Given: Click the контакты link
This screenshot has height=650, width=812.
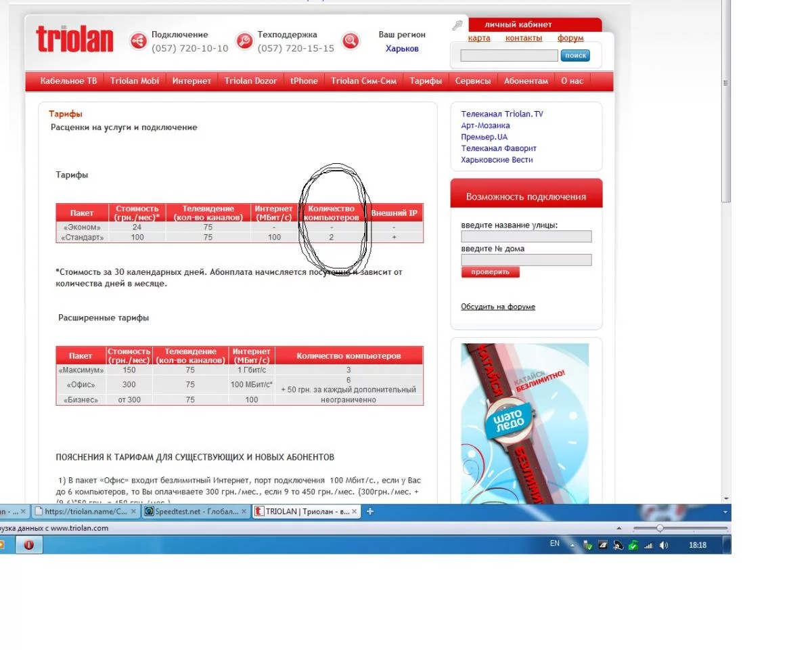Looking at the screenshot, I should tap(524, 39).
